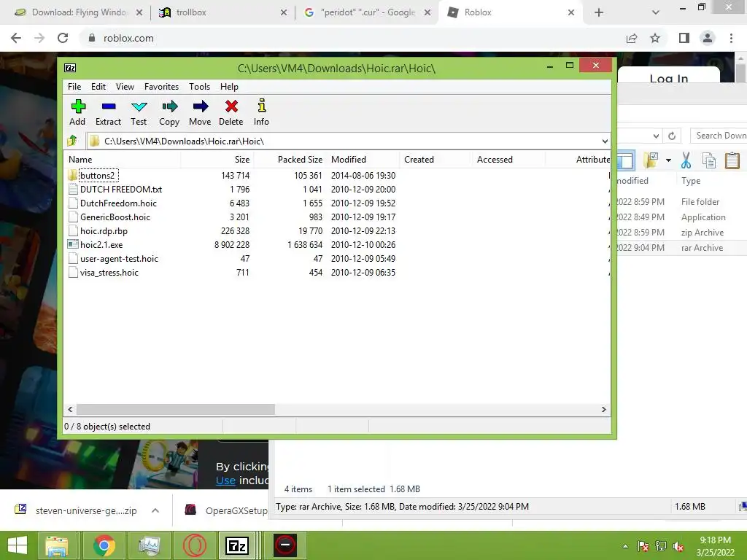This screenshot has height=560, width=747.
Task: Go up one folder level in 7-Zip
Action: pos(72,141)
